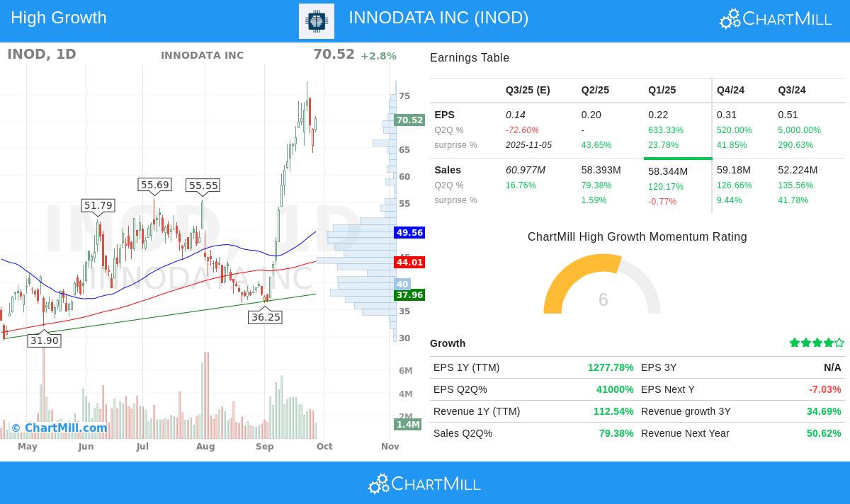Click the 290.63% EPS surprise value
This screenshot has height=504, width=850.
point(795,145)
